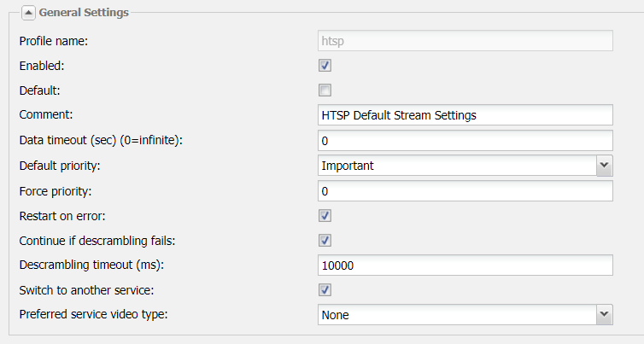Expand Preferred service video type dropdown arrow

pos(604,315)
